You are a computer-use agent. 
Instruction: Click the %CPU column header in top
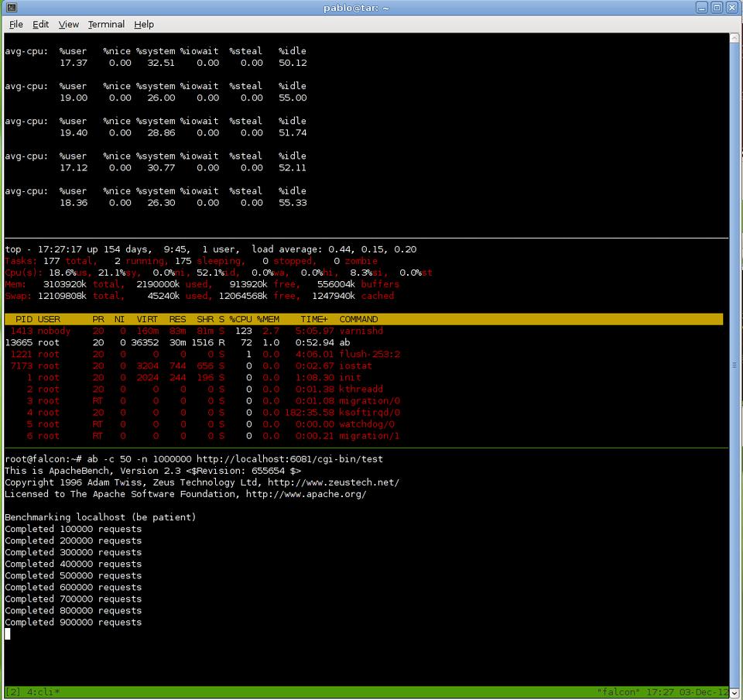(x=241, y=319)
